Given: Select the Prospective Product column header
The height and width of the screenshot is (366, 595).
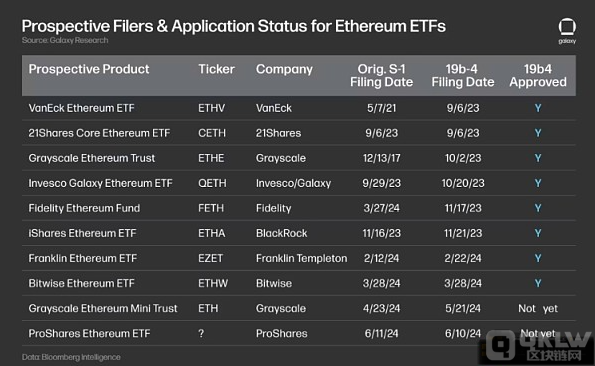Looking at the screenshot, I should tap(89, 69).
